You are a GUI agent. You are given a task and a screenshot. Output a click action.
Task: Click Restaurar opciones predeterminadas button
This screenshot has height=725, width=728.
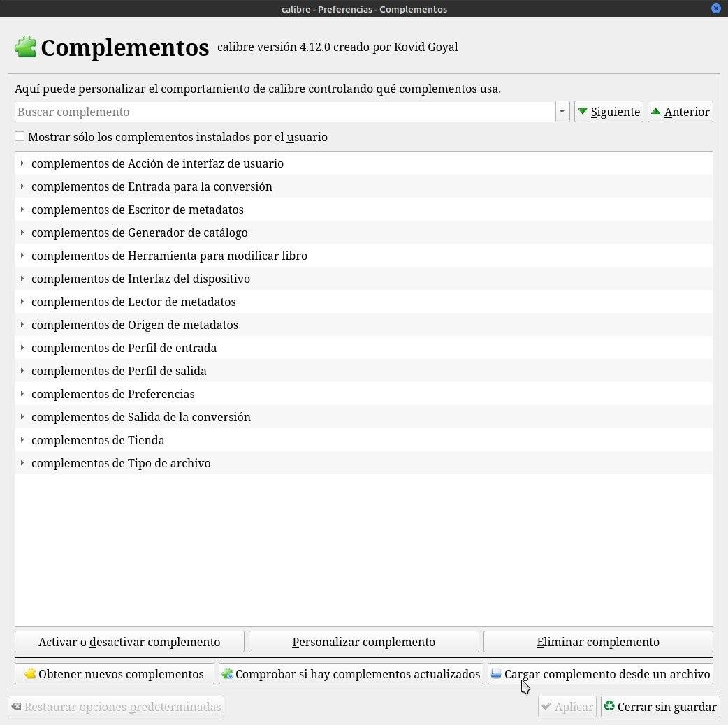116,706
